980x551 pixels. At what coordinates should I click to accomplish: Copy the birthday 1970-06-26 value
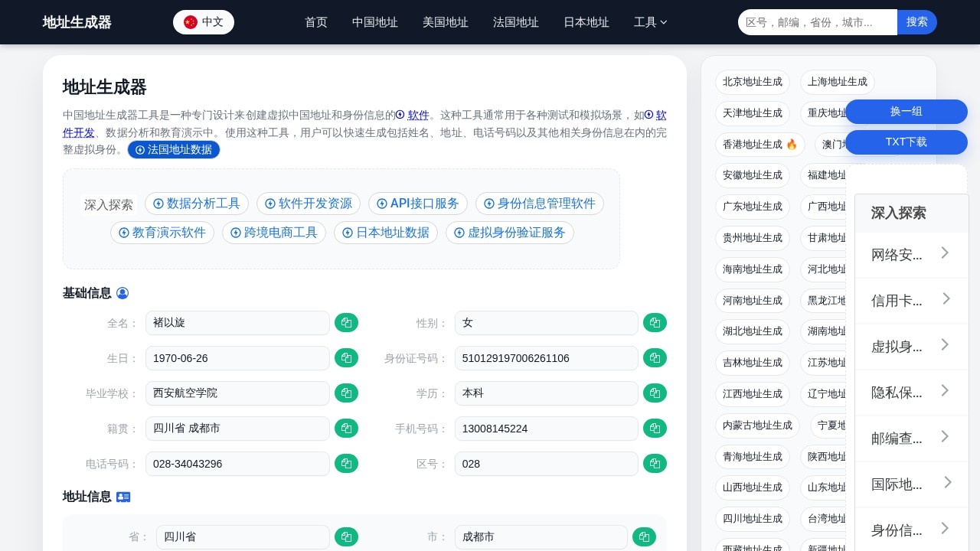click(346, 358)
